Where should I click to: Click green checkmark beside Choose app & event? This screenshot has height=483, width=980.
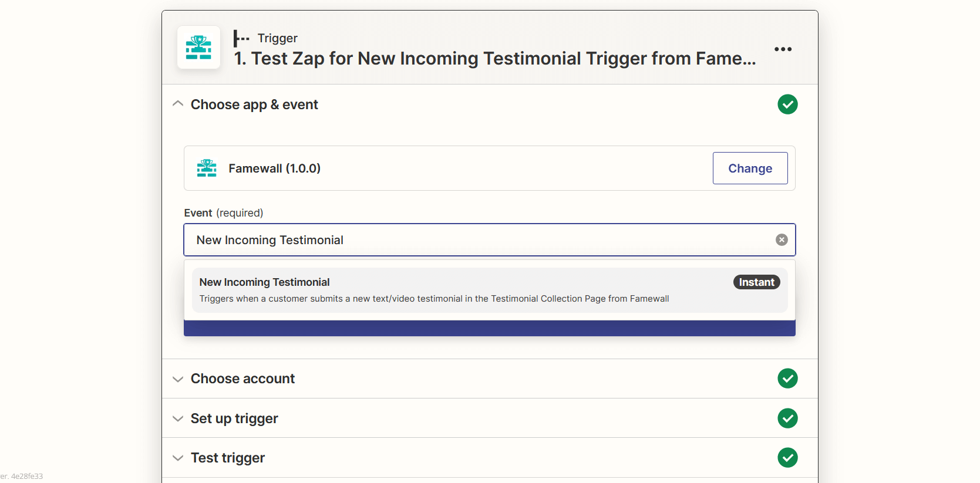coord(787,104)
